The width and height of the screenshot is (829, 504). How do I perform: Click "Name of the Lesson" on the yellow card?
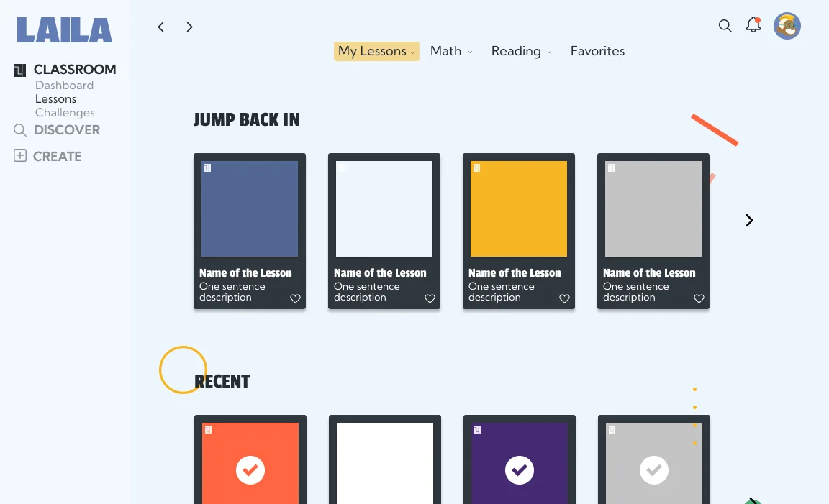pyautogui.click(x=515, y=273)
